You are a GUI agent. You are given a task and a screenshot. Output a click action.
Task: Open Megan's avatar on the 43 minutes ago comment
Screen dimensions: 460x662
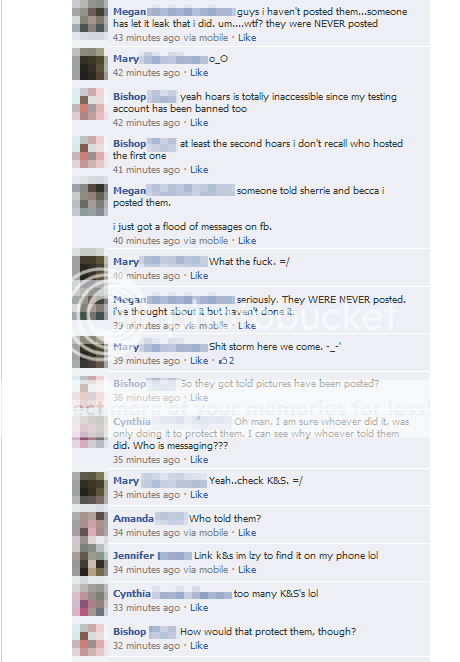point(90,16)
